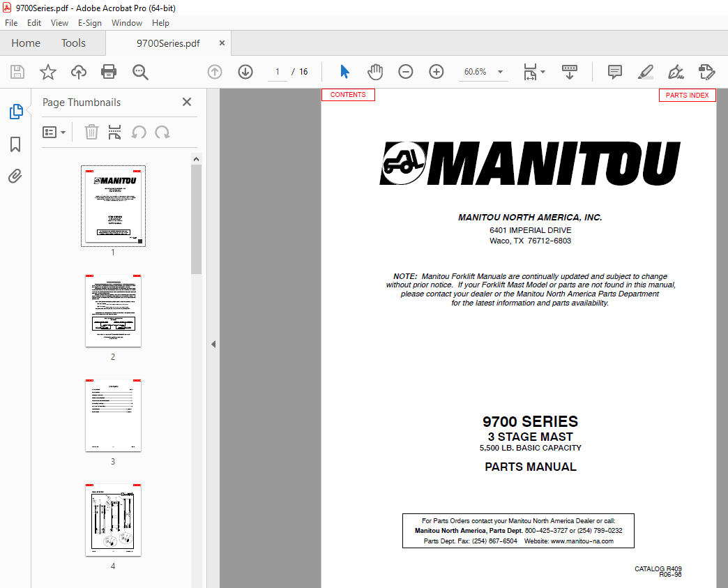Open the Sign document pen tool

[x=676, y=72]
